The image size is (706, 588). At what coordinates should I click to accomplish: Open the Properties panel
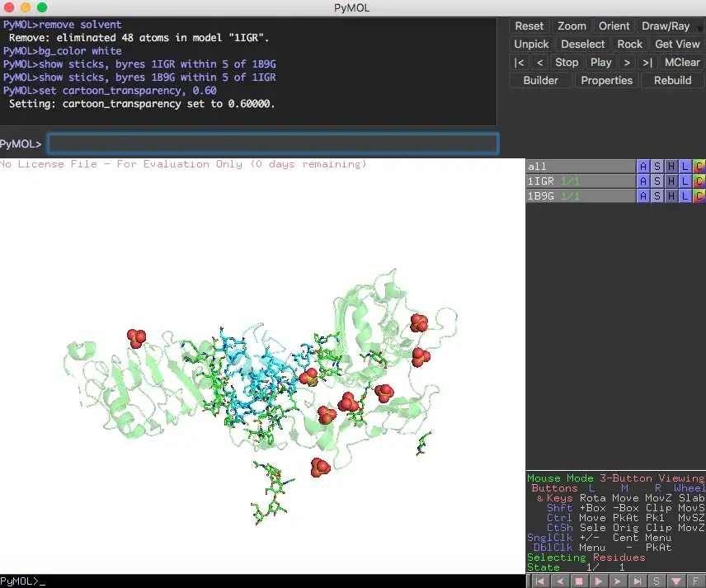click(607, 80)
